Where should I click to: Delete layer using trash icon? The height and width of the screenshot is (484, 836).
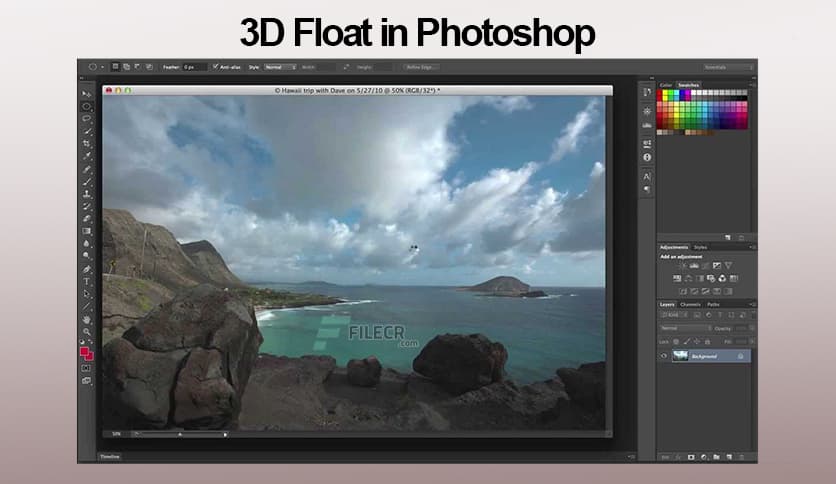[742, 457]
